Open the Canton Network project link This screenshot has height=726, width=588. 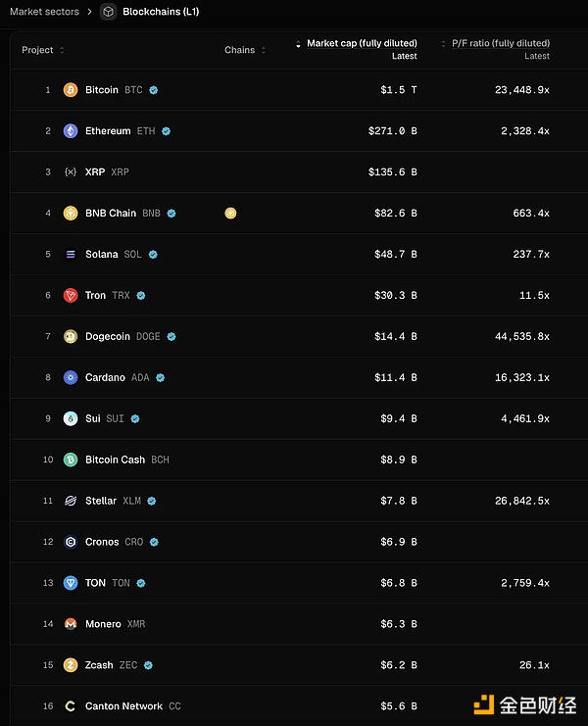click(123, 706)
